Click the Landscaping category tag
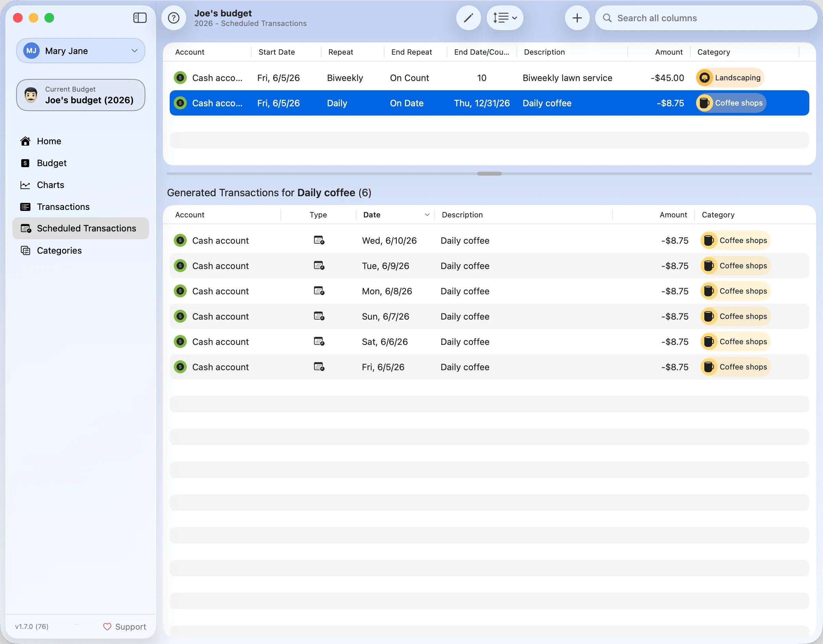The height and width of the screenshot is (644, 823). pos(730,78)
